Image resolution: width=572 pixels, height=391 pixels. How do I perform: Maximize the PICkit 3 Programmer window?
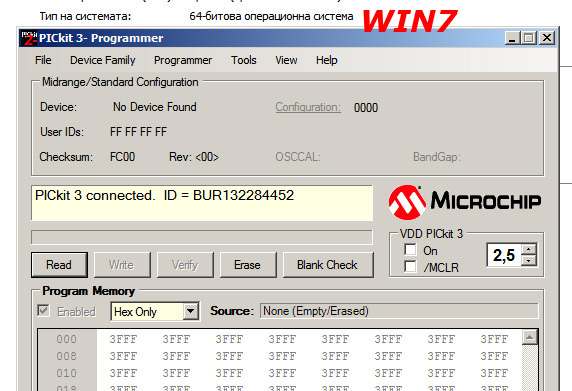coord(529,38)
